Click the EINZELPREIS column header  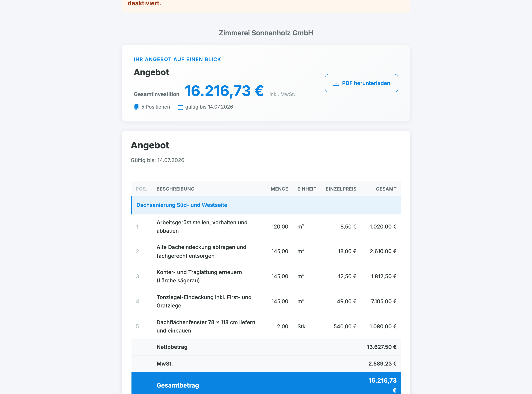[341, 189]
